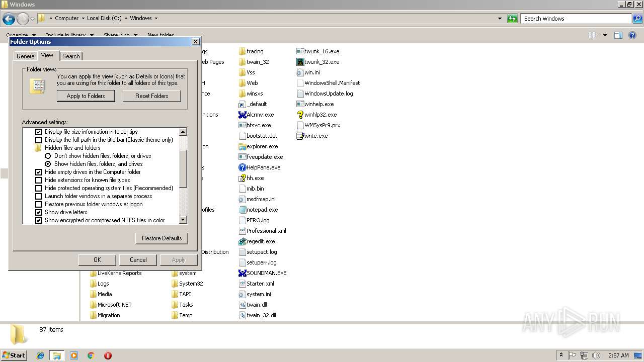This screenshot has width=644, height=362.
Task: Toggle the preview pane icon
Action: coord(618,35)
